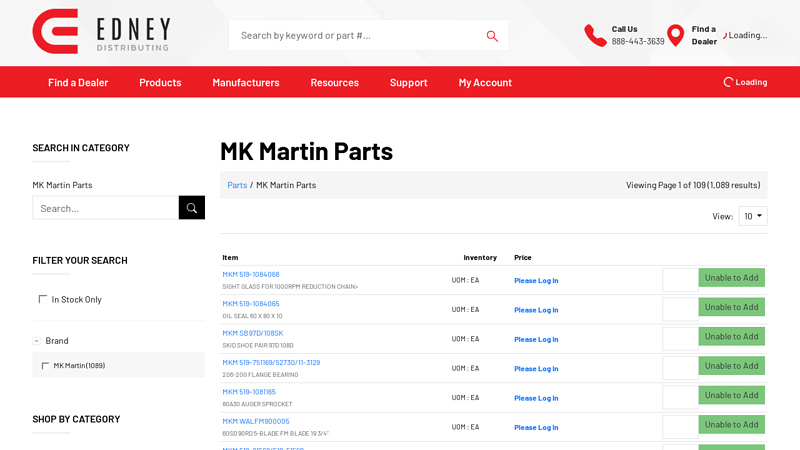Click quantity box for MKM 519-1084068
Image resolution: width=800 pixels, height=450 pixels.
(x=681, y=280)
